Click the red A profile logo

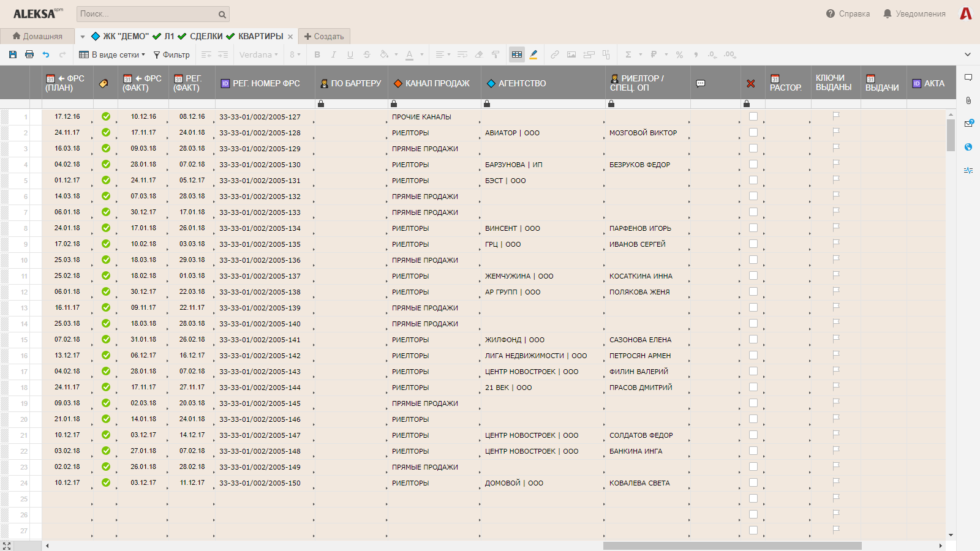tap(966, 13)
